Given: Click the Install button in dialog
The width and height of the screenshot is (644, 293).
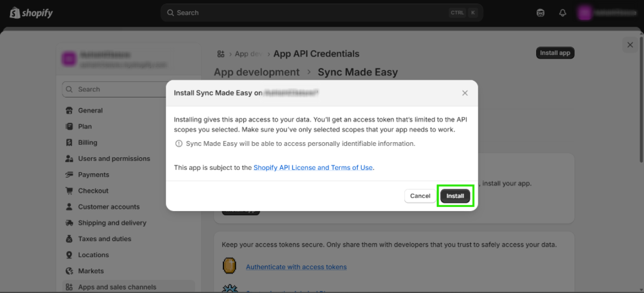Looking at the screenshot, I should [455, 196].
